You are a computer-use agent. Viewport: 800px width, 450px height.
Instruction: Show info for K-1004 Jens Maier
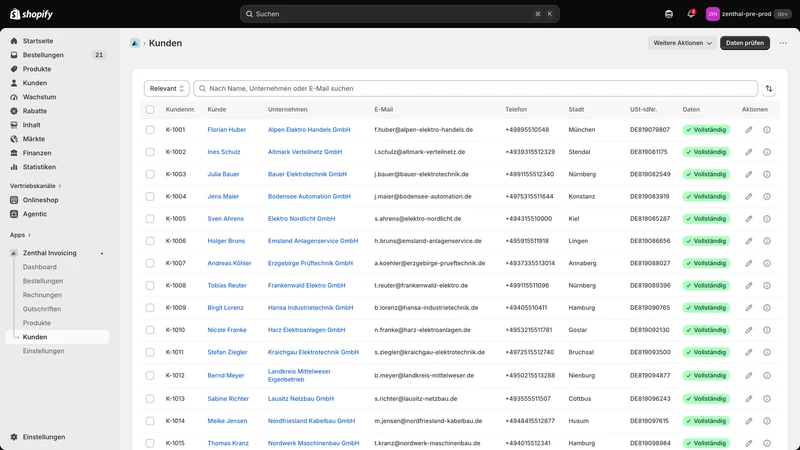click(767, 196)
